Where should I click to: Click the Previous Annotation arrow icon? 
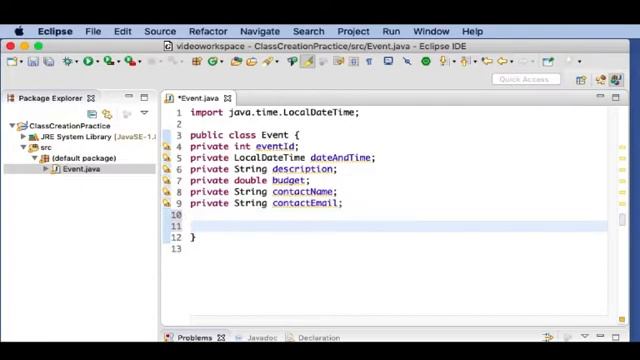pos(464,61)
